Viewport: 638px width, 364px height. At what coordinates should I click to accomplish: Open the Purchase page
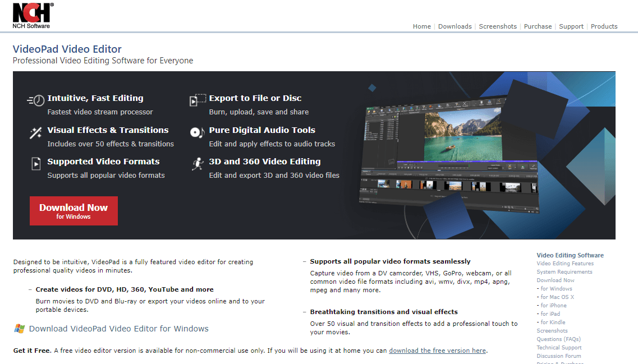click(x=538, y=26)
